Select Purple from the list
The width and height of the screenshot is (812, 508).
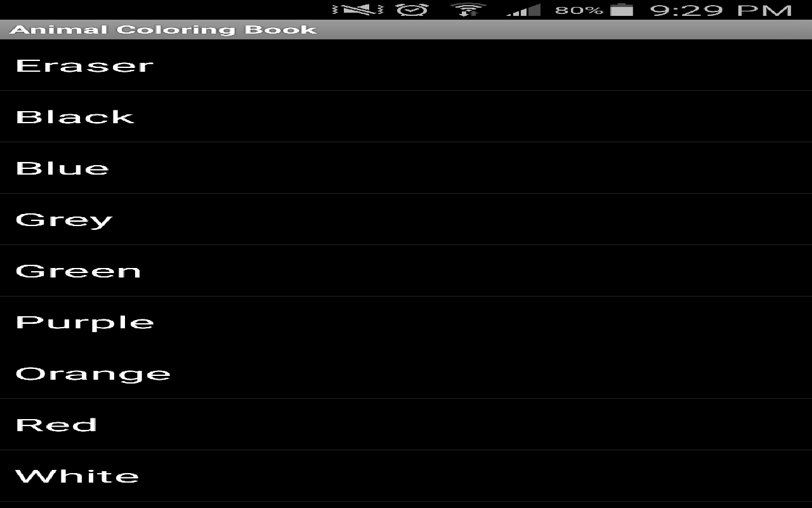tap(406, 322)
